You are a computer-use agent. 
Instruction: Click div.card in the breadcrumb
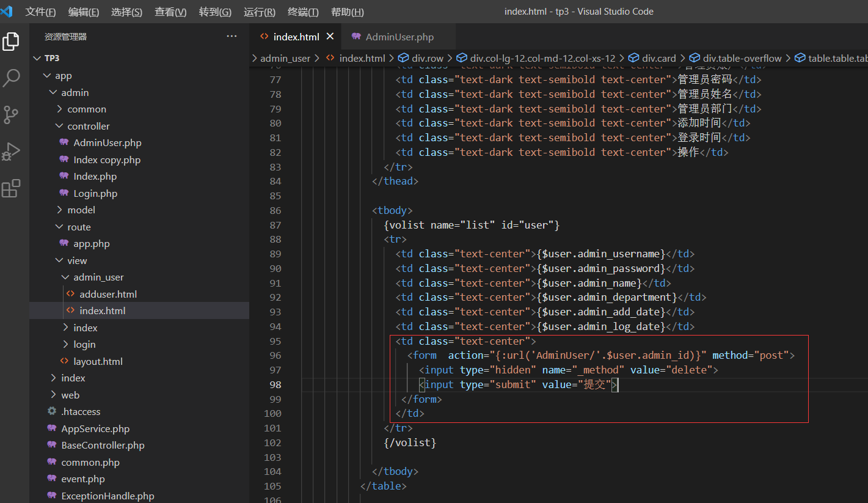(x=658, y=58)
